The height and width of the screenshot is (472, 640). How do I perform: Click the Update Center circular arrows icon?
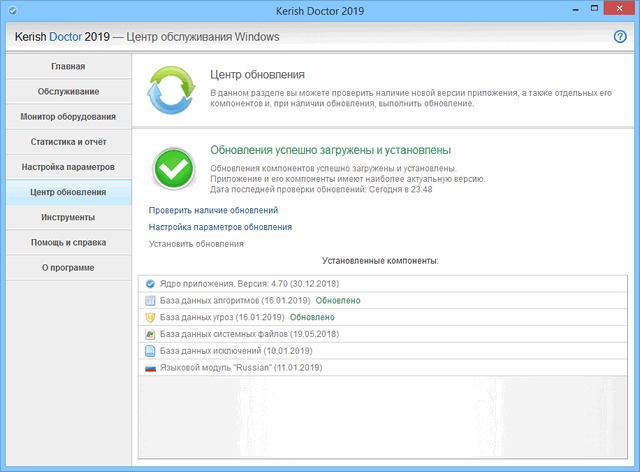point(174,91)
